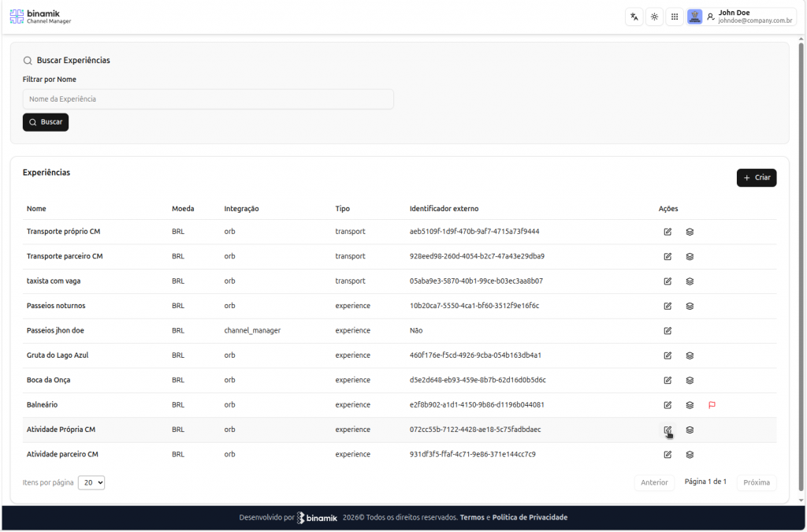Viewport: 807px width, 532px height.
Task: Open the language translation switcher
Action: (634, 17)
